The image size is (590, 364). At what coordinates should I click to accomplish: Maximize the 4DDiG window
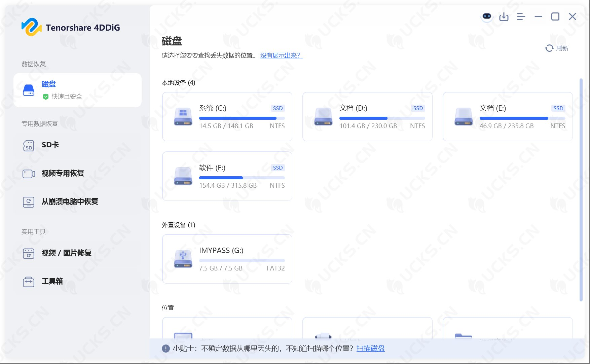[555, 16]
